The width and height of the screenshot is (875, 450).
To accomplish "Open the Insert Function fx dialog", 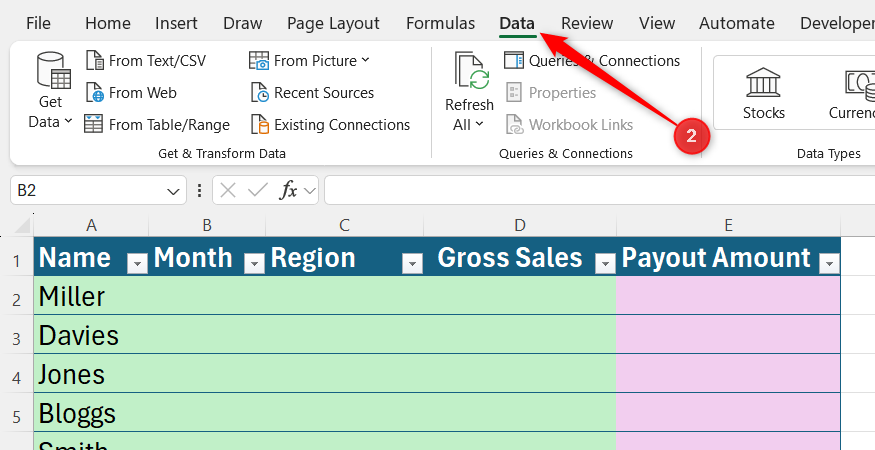I will coord(289,191).
